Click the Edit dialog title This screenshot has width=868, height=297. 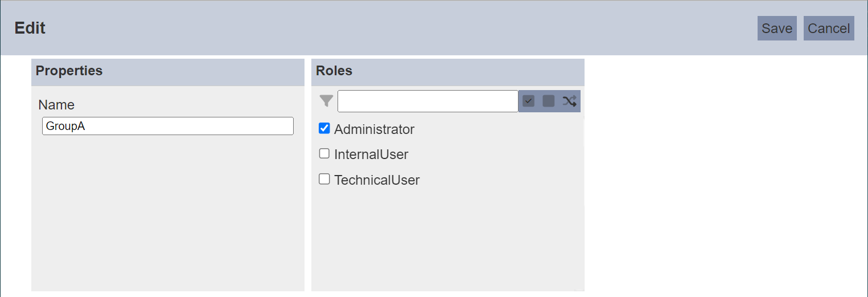click(x=30, y=28)
